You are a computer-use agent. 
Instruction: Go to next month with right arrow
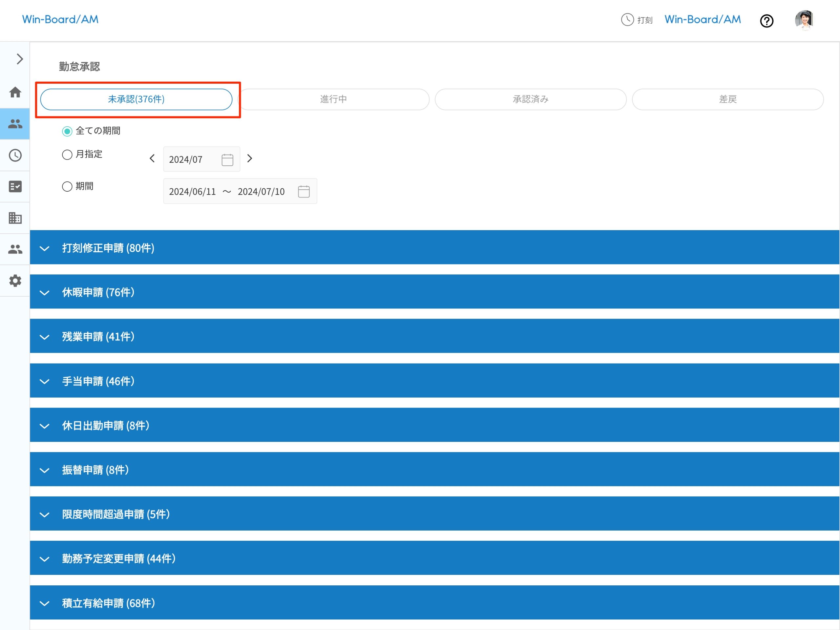click(249, 159)
